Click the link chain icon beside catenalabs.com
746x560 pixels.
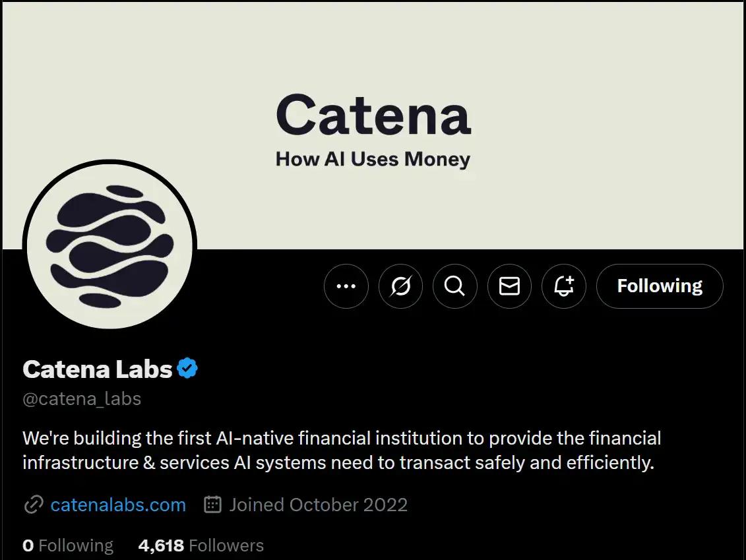(32, 505)
